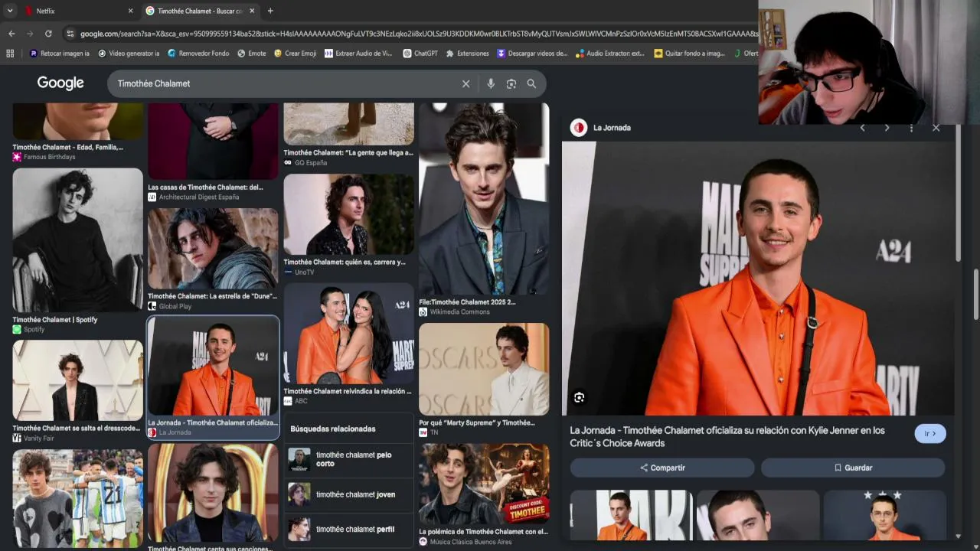Click the 'Búsquedas relacionadas' heading
This screenshot has height=551, width=980.
point(333,429)
